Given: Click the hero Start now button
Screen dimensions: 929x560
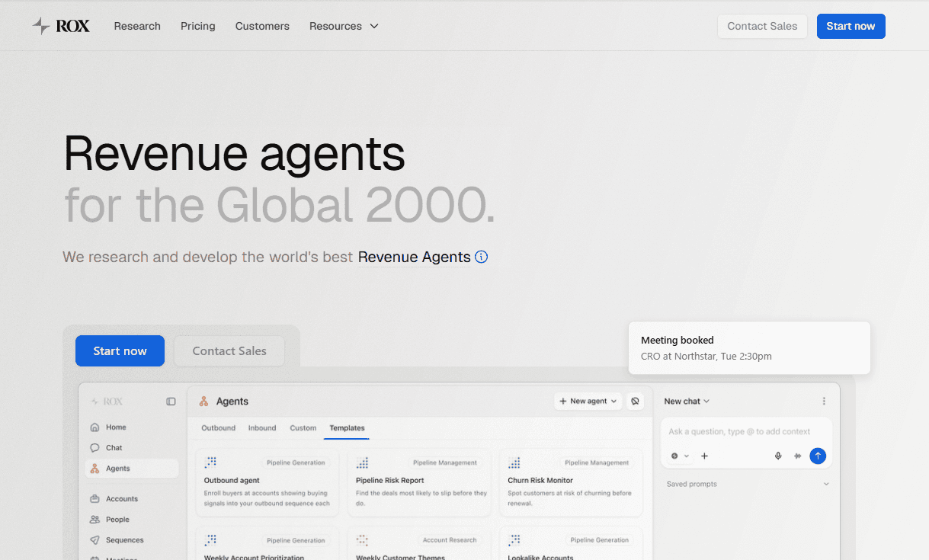Looking at the screenshot, I should [x=120, y=351].
